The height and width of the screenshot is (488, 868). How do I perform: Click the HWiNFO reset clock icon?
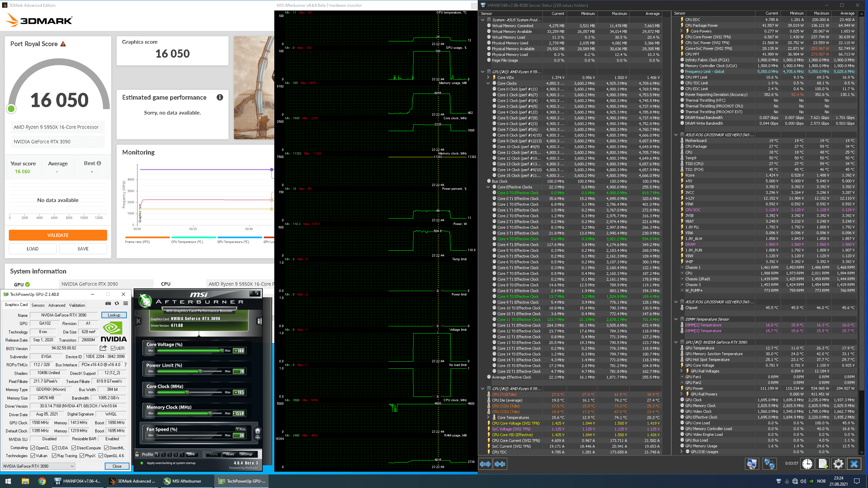[x=807, y=464]
